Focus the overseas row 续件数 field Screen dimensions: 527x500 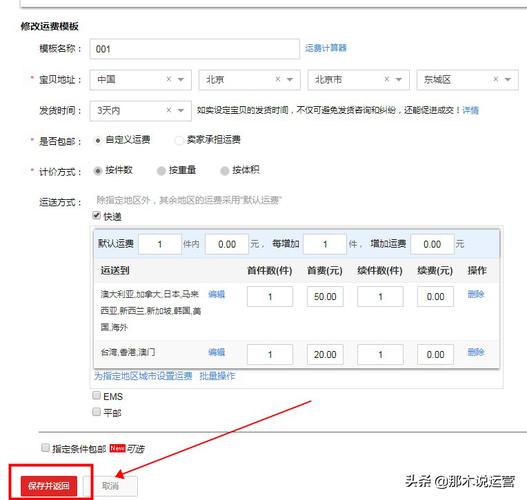coord(380,296)
